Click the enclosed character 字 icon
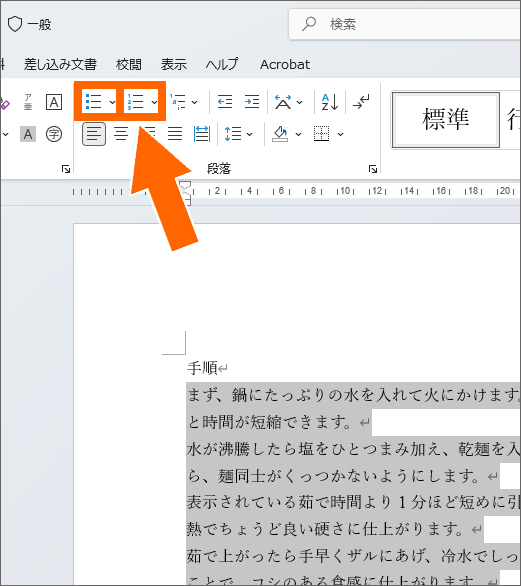The width and height of the screenshot is (521, 586). (x=54, y=134)
